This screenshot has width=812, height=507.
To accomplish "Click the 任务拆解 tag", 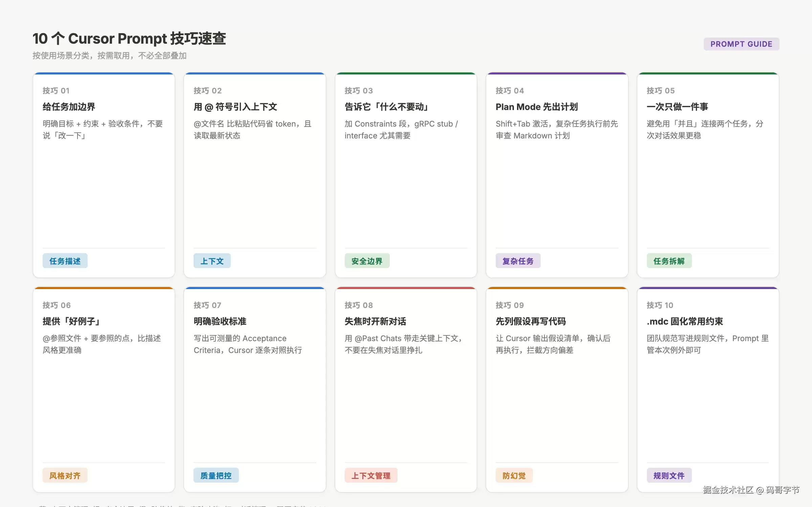I will (x=669, y=261).
